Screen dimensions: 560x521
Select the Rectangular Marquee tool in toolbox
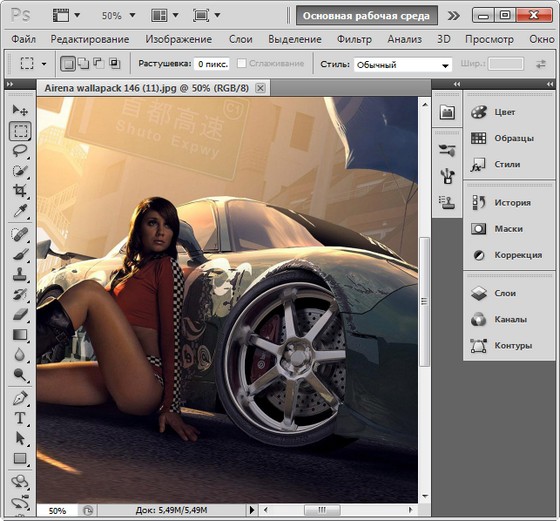[20, 131]
